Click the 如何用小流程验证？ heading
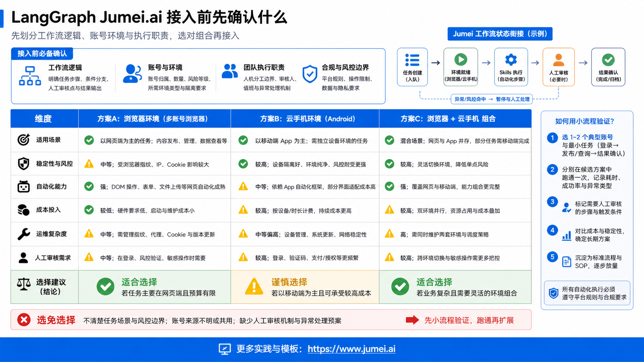644x362 pixels. (584, 121)
